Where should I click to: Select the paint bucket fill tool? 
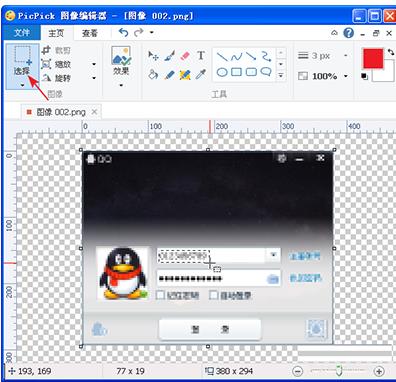point(153,74)
